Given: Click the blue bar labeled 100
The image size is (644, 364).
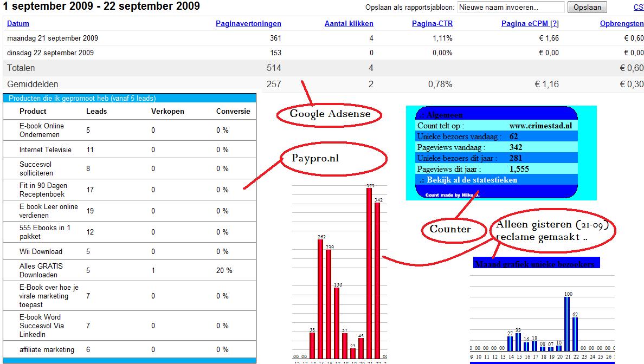Looking at the screenshot, I should pyautogui.click(x=567, y=324).
